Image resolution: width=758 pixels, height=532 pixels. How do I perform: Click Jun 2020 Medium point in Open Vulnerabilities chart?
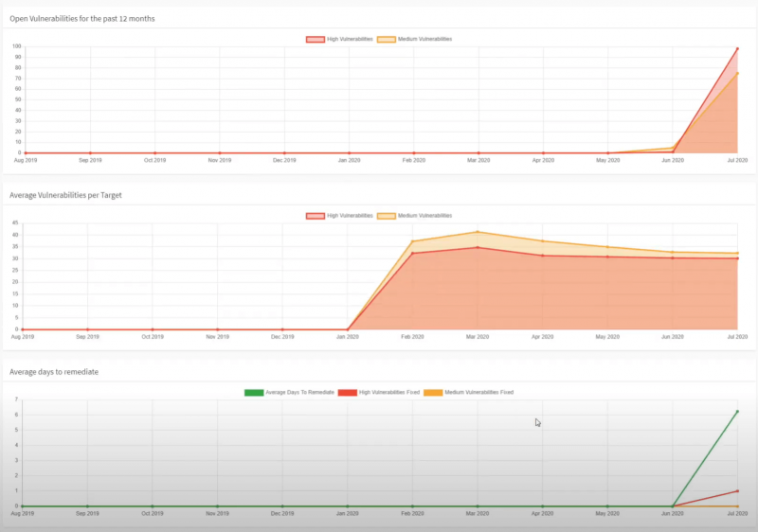click(673, 148)
